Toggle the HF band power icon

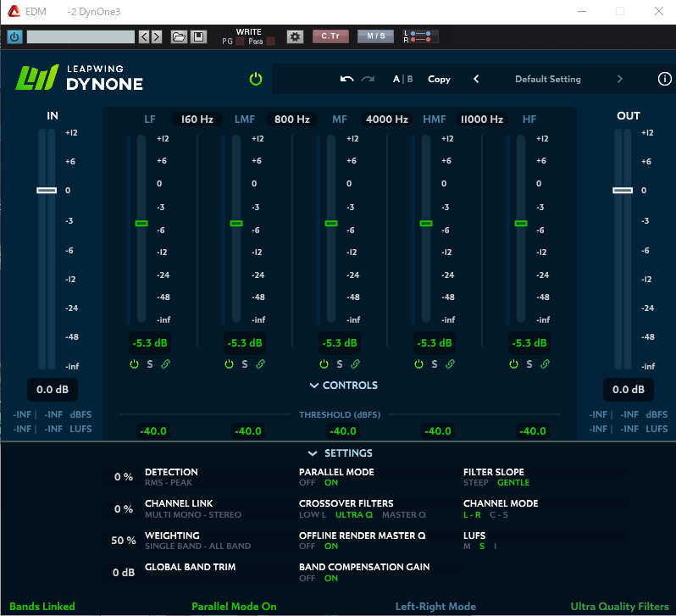click(x=513, y=364)
